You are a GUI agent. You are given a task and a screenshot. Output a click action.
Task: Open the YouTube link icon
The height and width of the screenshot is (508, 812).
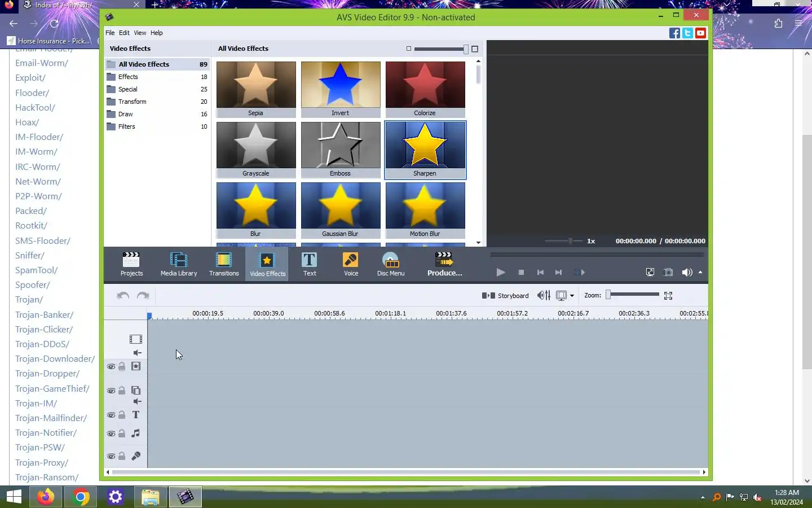point(700,33)
